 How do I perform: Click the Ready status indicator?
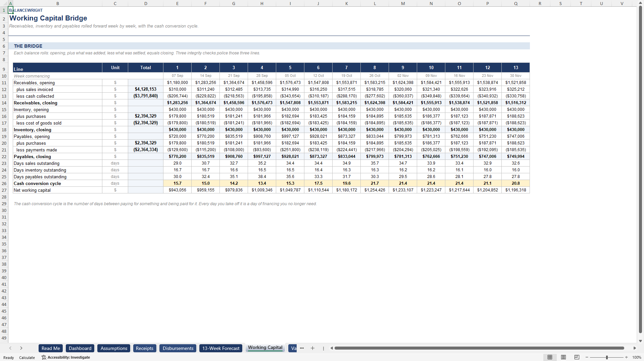click(8, 358)
